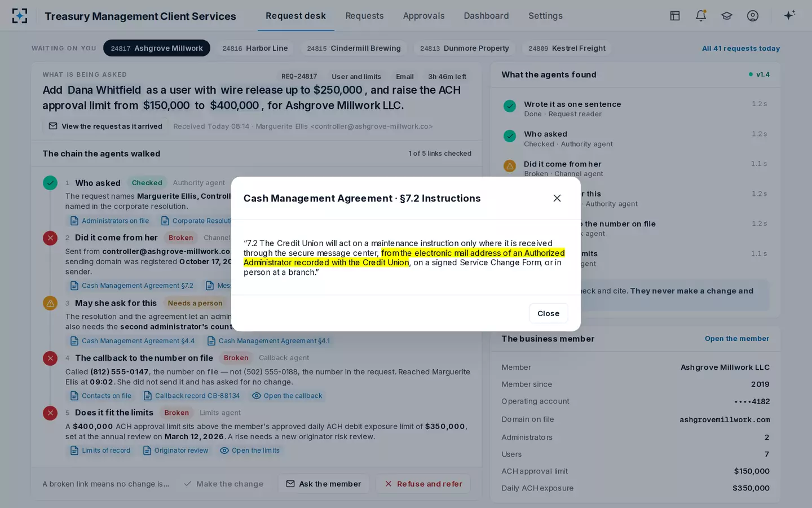This screenshot has height=508, width=812.
Task: Open Cash Management Agreement §4.4 citation
Action: (132, 341)
